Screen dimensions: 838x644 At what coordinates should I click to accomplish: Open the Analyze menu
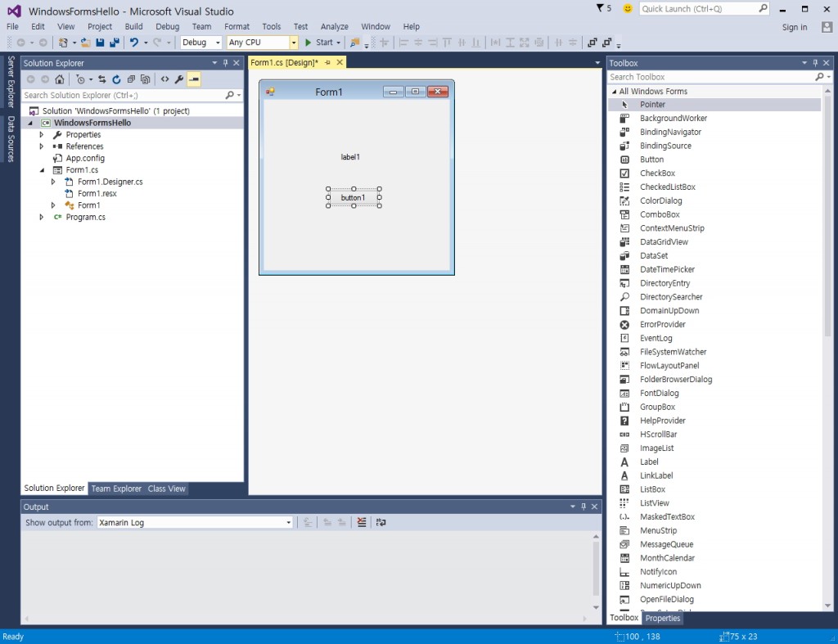click(x=335, y=26)
